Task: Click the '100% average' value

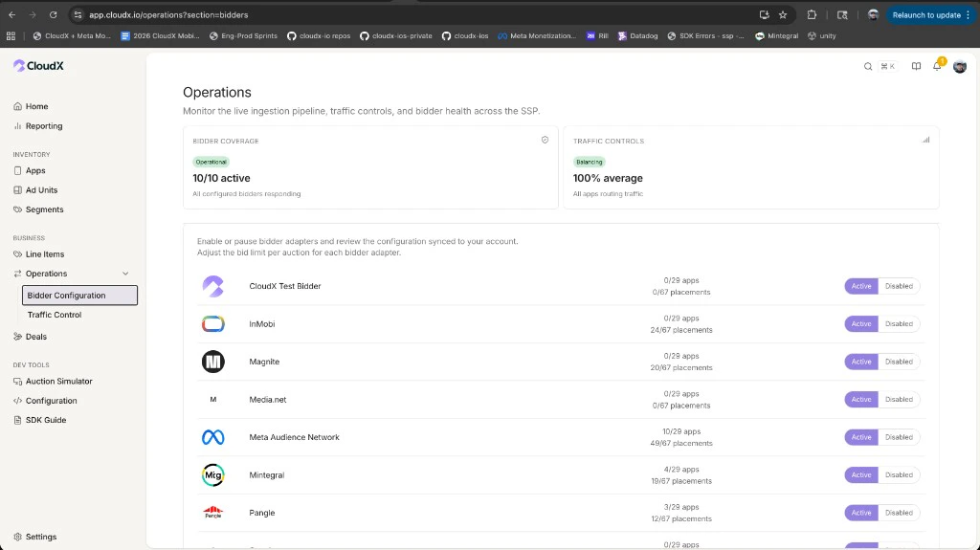Action: 608,178
